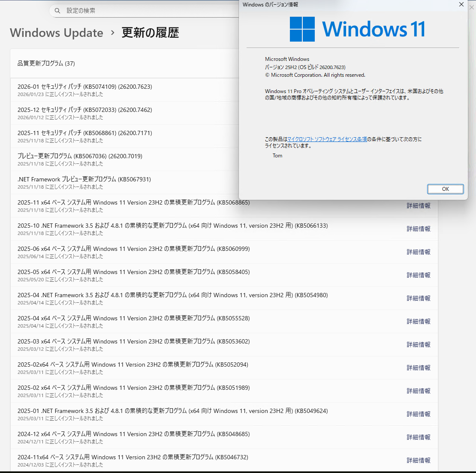Click the breadcrumb chevron after Windows Update
The image size is (476, 473).
pos(113,33)
